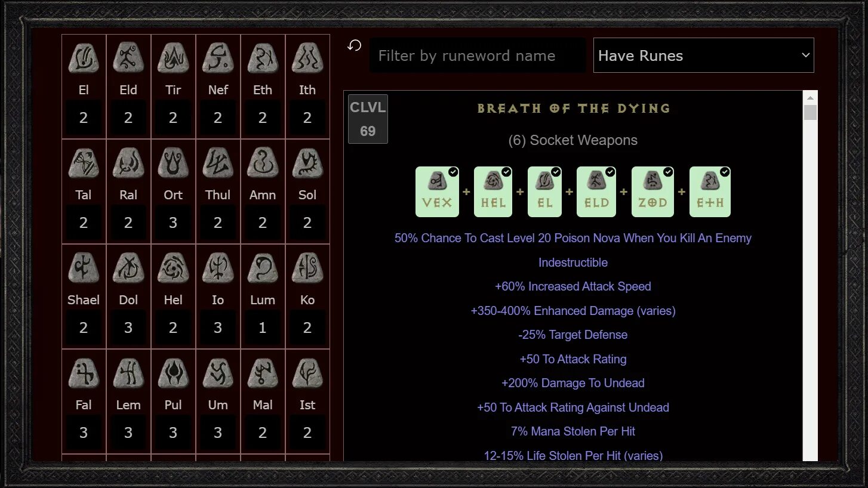Click the Breath of the Dying title

tap(573, 109)
